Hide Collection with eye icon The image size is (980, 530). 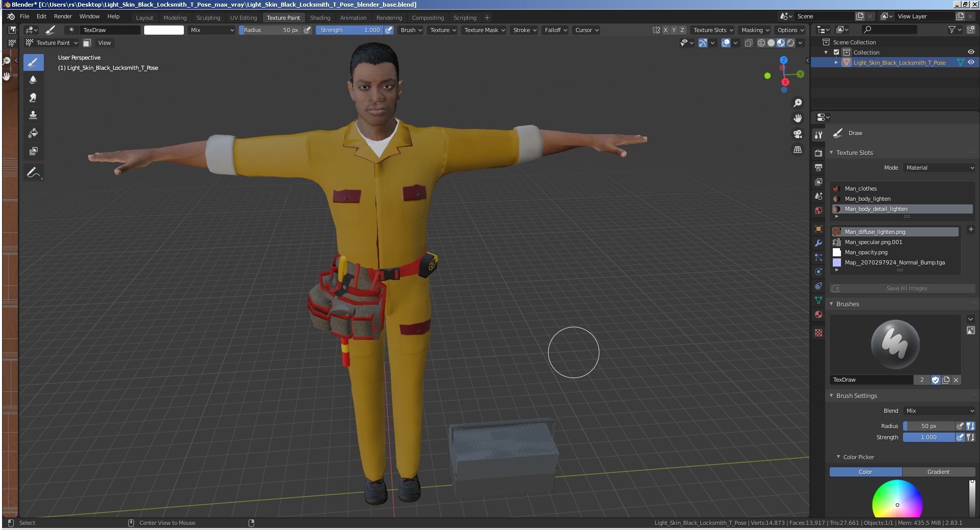point(971,52)
